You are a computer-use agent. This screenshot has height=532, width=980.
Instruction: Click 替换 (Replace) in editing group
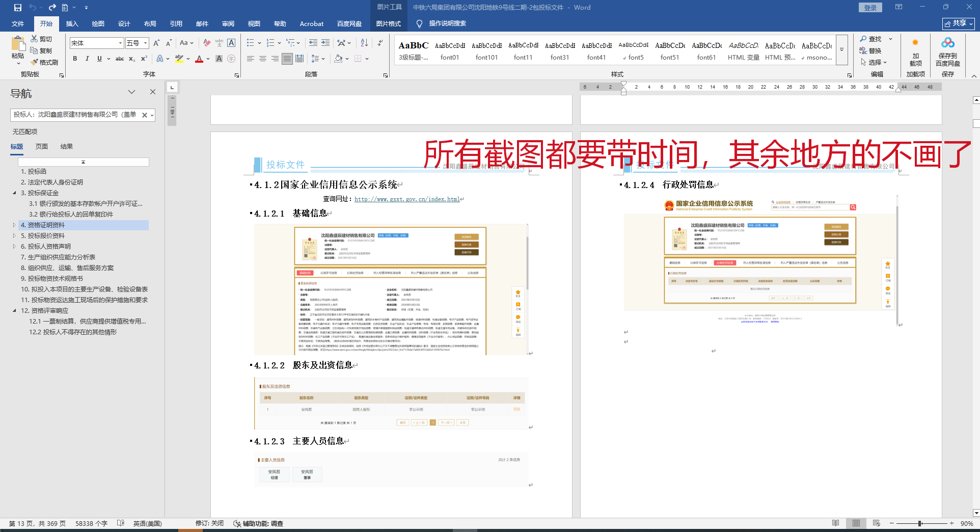pos(870,50)
